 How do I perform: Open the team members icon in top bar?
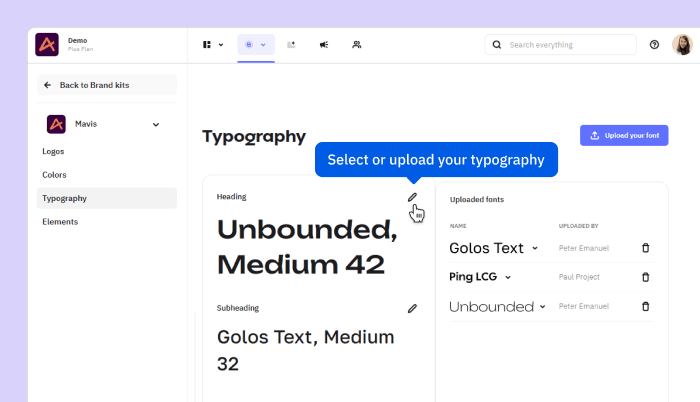point(357,45)
